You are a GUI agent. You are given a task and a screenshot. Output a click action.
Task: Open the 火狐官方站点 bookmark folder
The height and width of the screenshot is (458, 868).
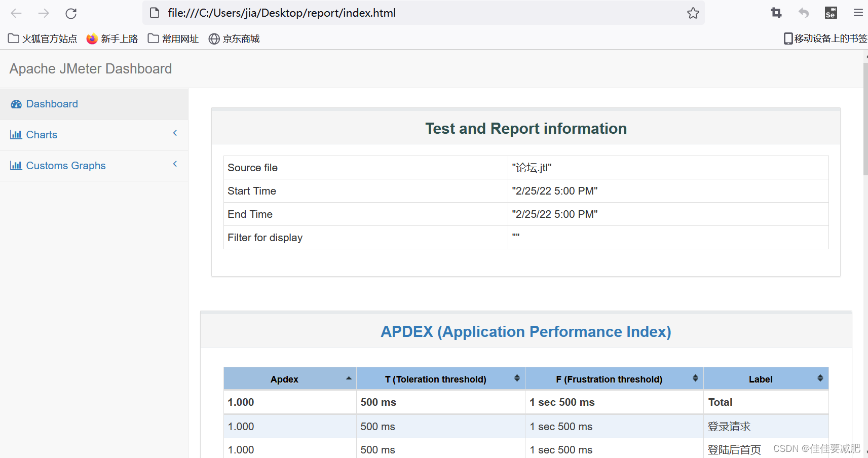pos(43,39)
